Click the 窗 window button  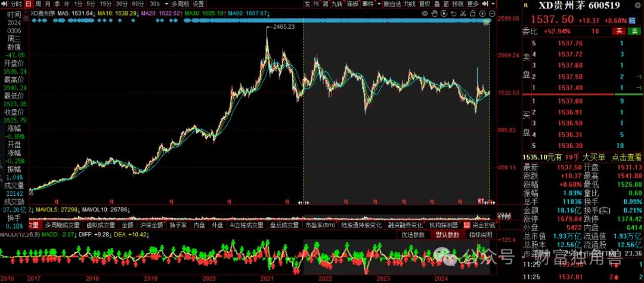[446, 4]
